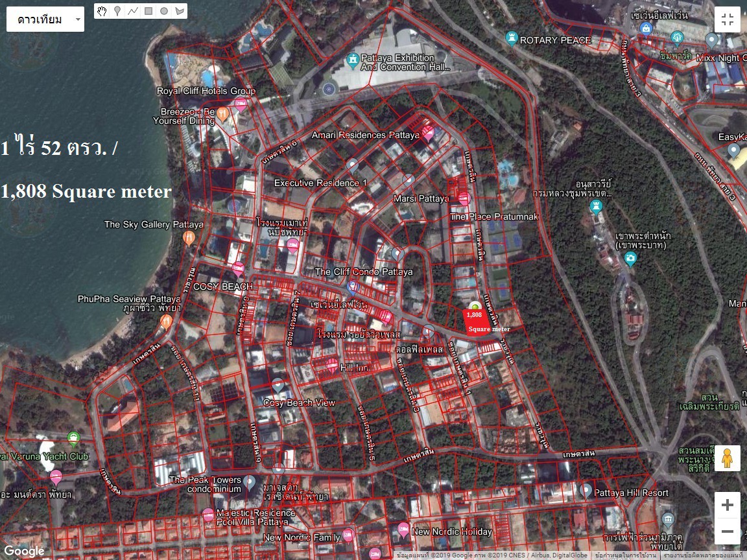
Task: Click the Royal Cliff Hotels Group label
Action: (x=206, y=91)
